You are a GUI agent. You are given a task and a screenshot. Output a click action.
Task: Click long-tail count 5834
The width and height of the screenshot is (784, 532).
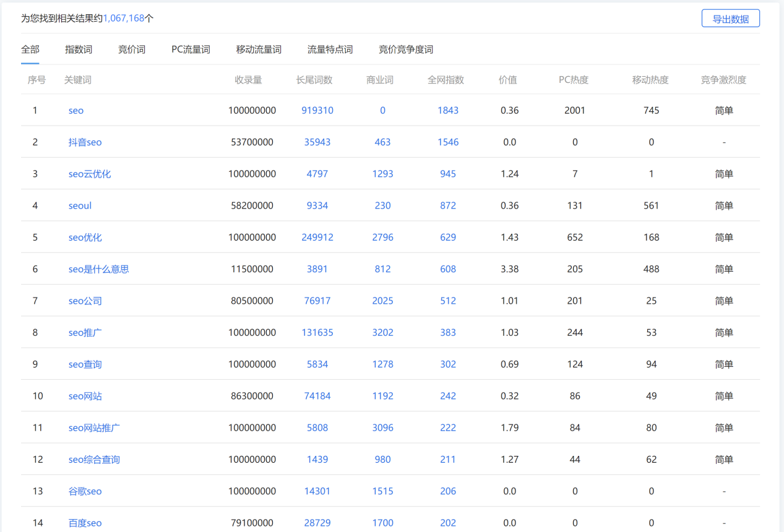click(x=317, y=364)
